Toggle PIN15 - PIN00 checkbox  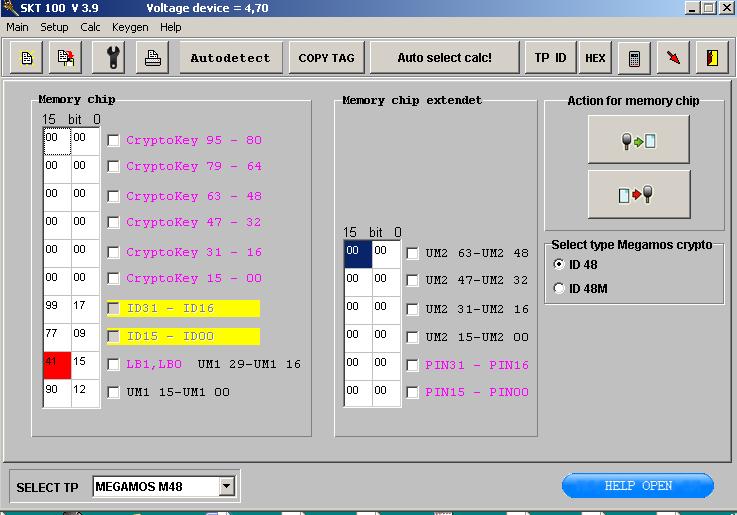click(x=412, y=392)
